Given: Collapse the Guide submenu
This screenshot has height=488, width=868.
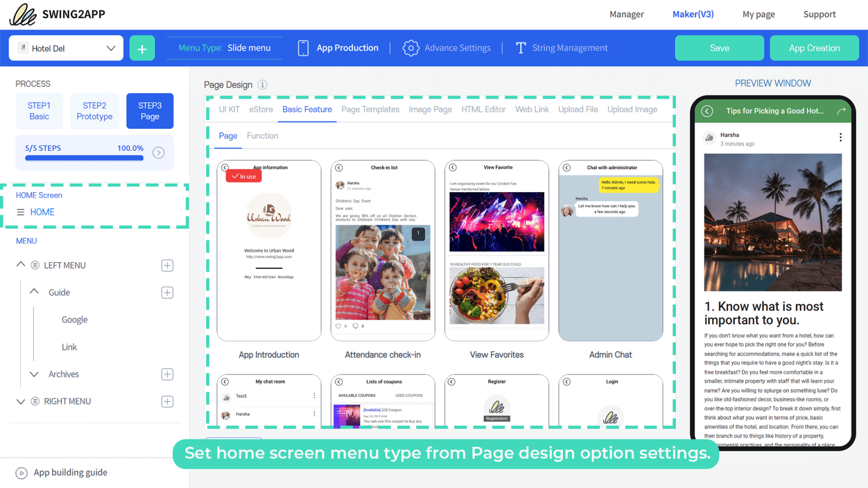Looking at the screenshot, I should pos(33,292).
